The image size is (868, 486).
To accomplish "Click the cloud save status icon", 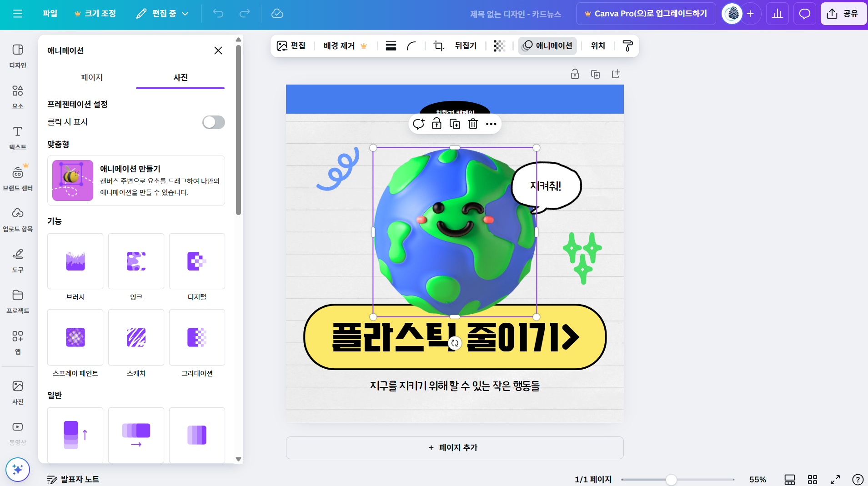I will [x=277, y=14].
